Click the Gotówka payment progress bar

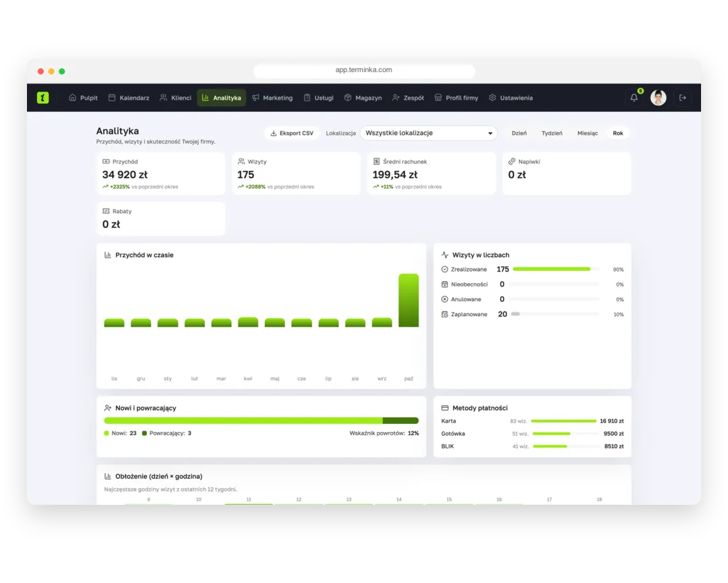click(565, 433)
